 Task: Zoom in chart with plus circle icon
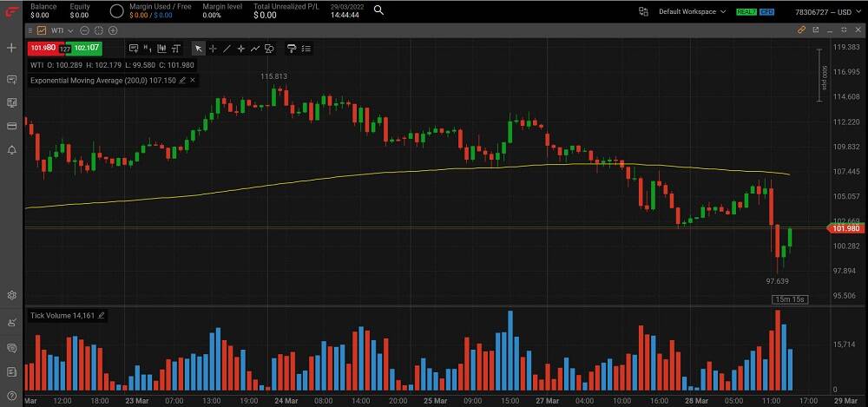pos(111,30)
